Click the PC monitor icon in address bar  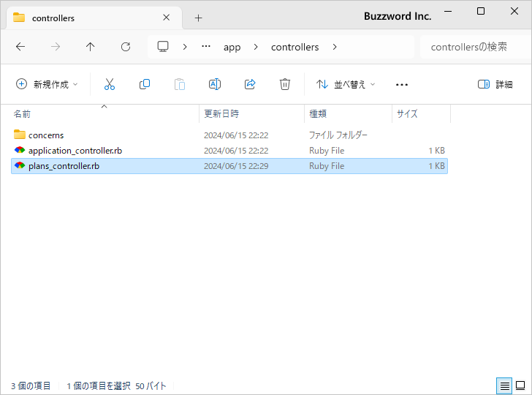click(163, 47)
